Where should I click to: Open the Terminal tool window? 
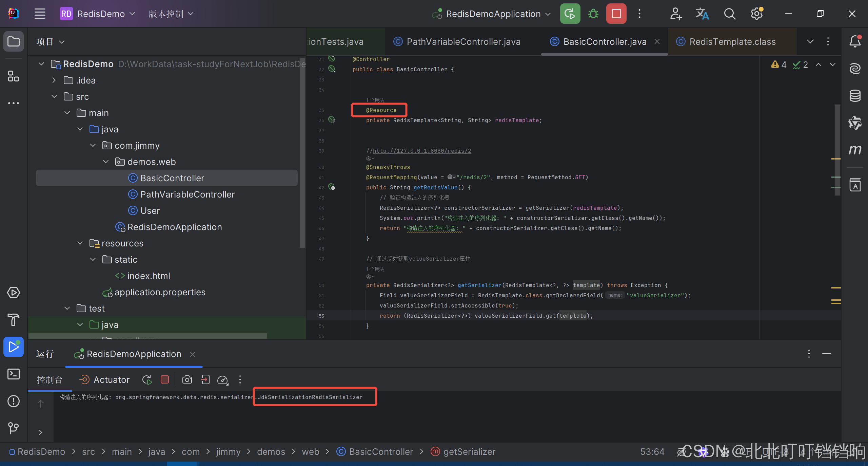pos(13,374)
